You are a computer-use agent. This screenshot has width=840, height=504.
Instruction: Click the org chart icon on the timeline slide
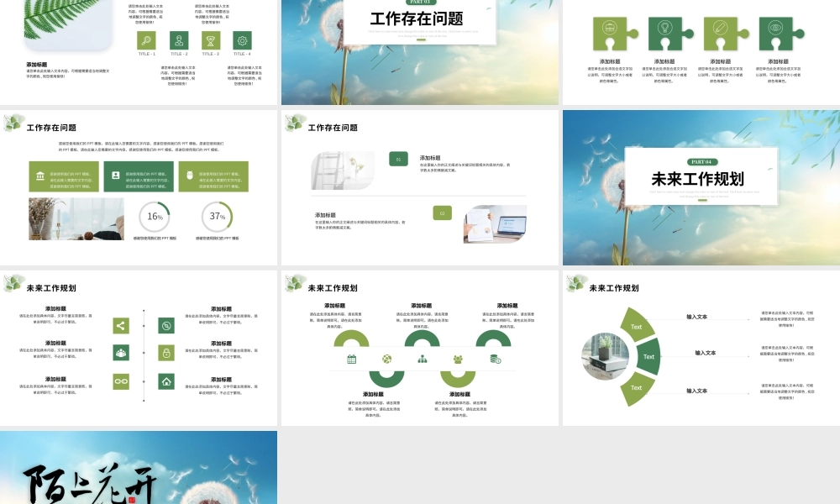tap(423, 359)
